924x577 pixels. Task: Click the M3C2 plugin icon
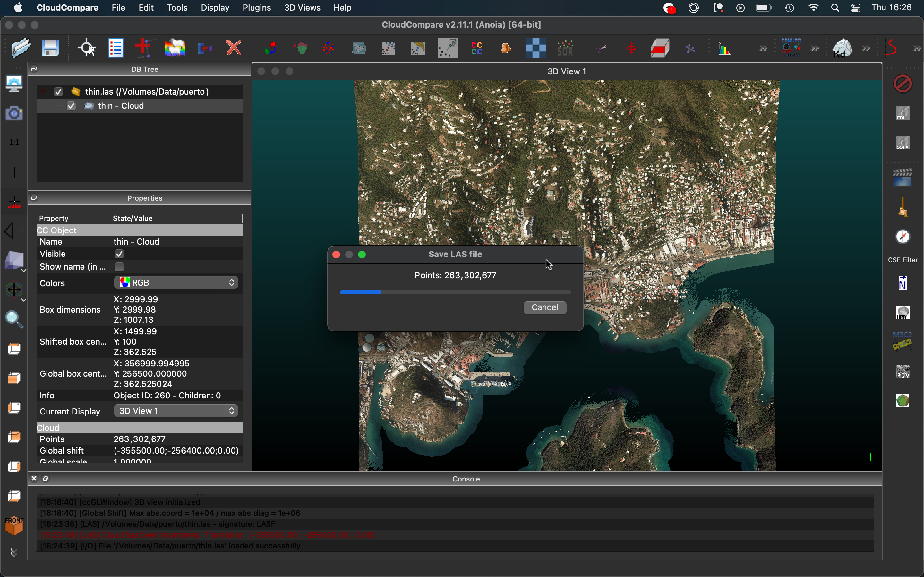903,341
